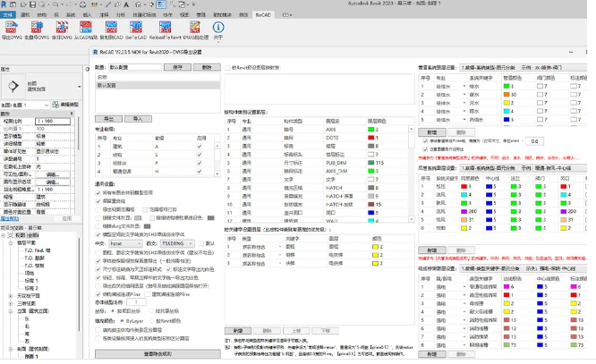Viewport: 596px width, 364px height.
Task: Click the highlighted Thin Lines toolbar icon
Action: point(161,4)
